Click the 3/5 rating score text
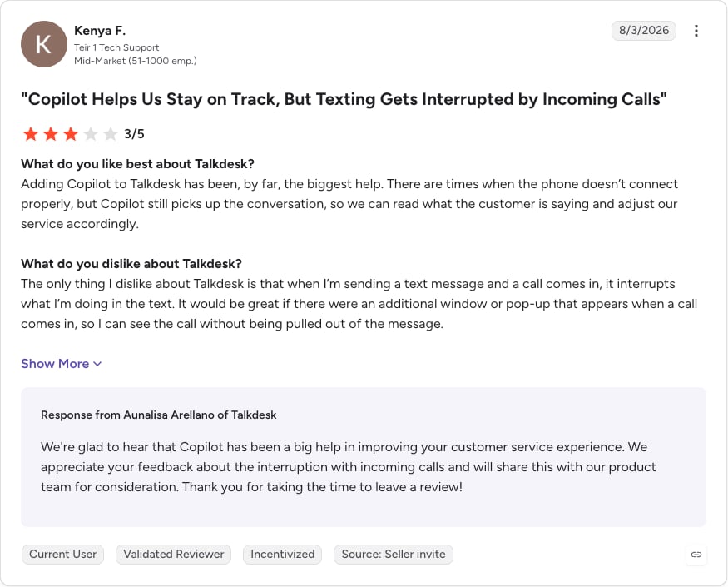The width and height of the screenshot is (728, 587). click(x=134, y=134)
